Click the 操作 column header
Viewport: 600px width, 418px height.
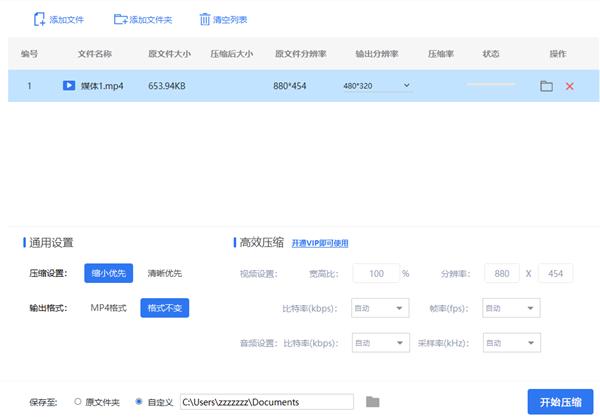[x=558, y=54]
